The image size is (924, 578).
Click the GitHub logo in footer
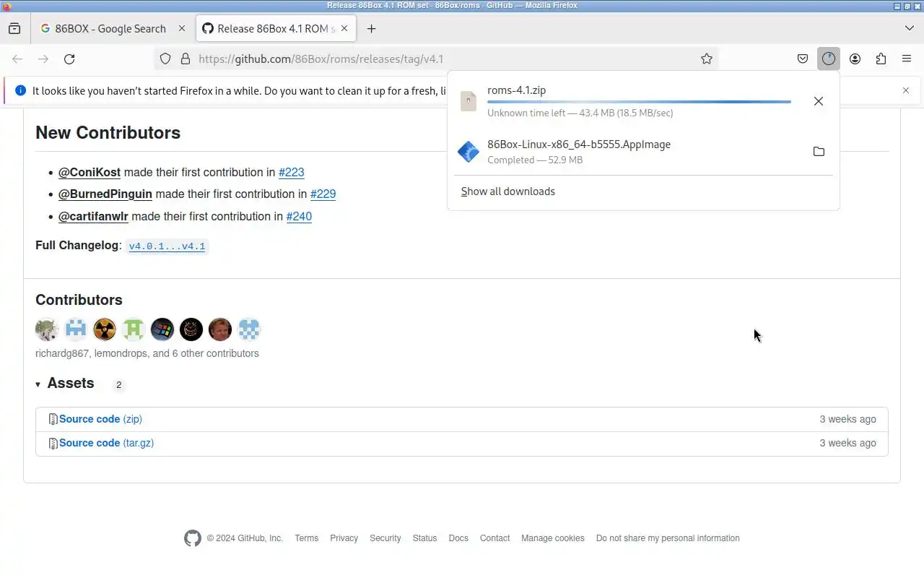coord(193,538)
